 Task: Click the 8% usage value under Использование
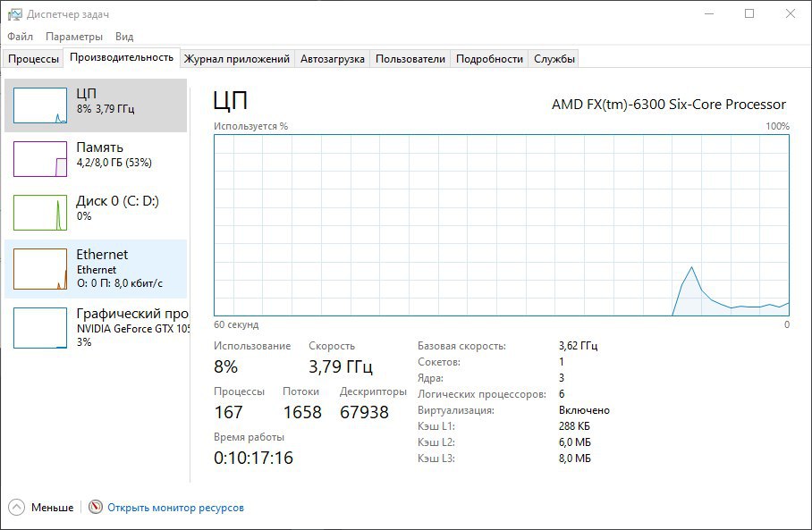[x=225, y=367]
